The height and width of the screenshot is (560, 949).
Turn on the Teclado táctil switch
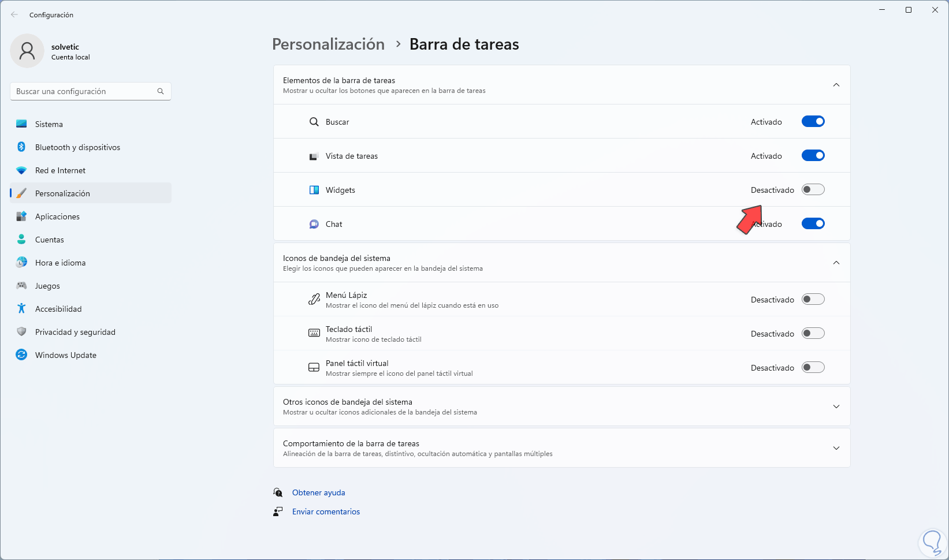point(813,334)
